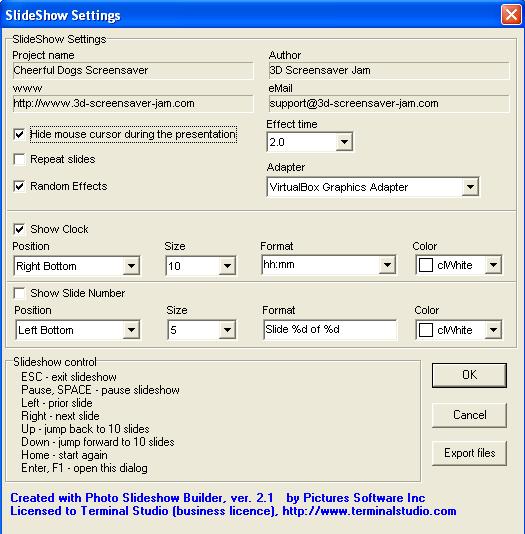Open clock Size dropdown showing 10
The image size is (525, 534).
pos(227,266)
